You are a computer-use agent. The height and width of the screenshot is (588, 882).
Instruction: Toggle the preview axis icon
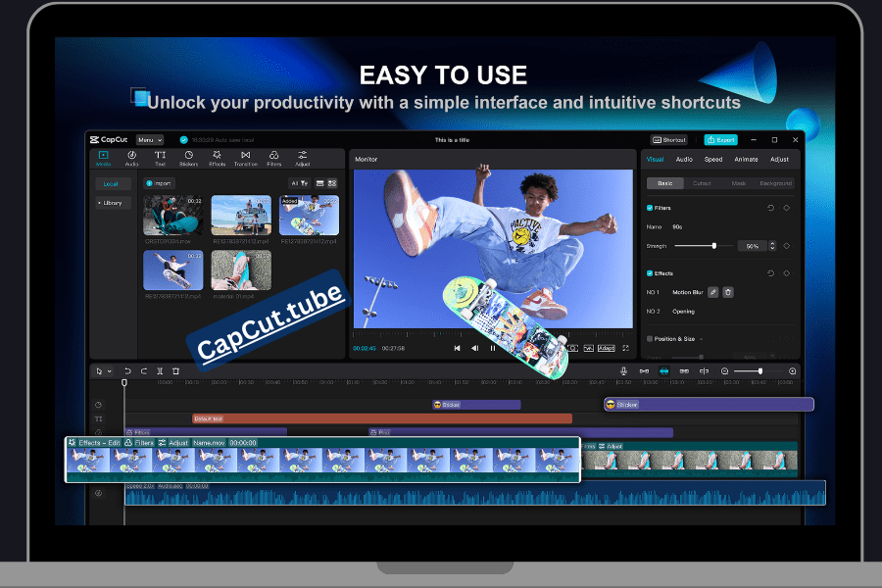click(x=704, y=371)
